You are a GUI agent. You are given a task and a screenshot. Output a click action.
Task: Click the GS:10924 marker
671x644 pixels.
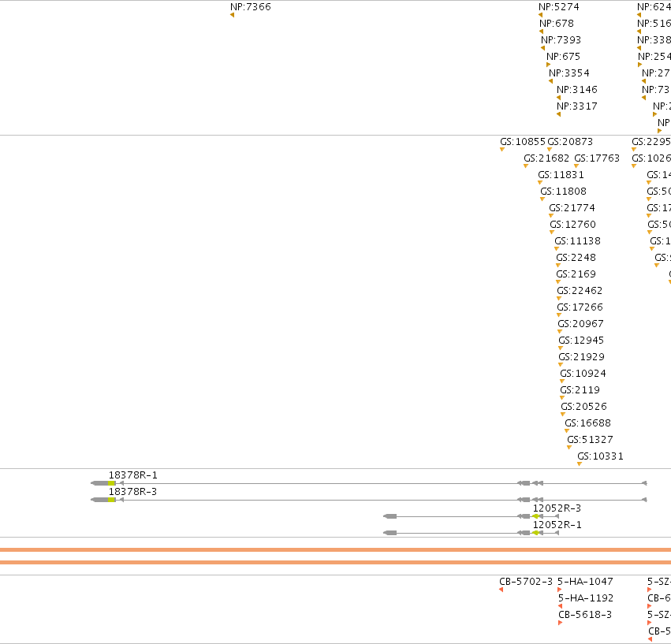[562, 382]
